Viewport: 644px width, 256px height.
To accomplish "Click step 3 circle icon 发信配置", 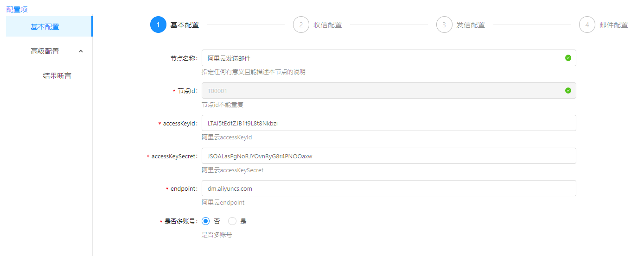I will pyautogui.click(x=444, y=25).
